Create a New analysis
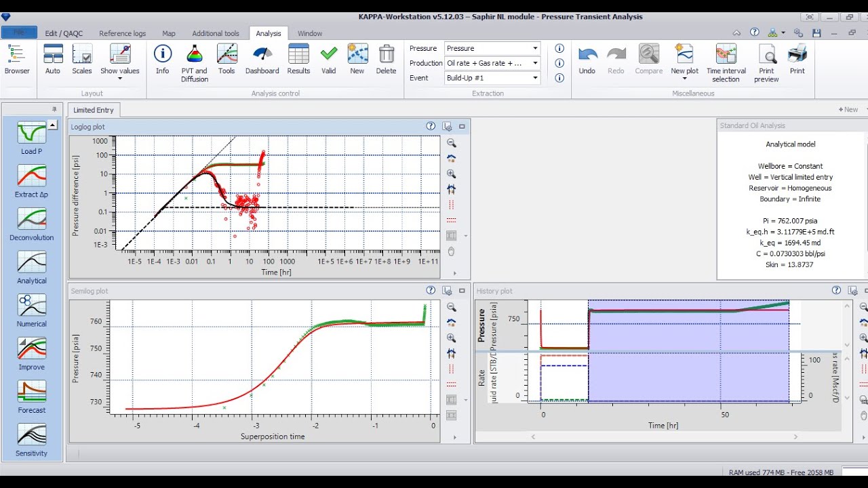The width and height of the screenshot is (868, 488). tap(357, 54)
